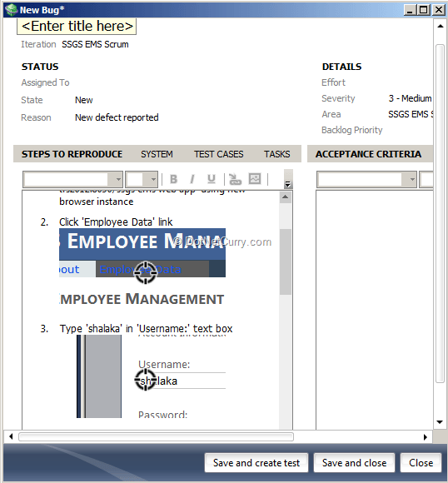Click the horizontal scrollbar right arrow
Image resolution: width=448 pixels, height=483 pixels.
426,437
